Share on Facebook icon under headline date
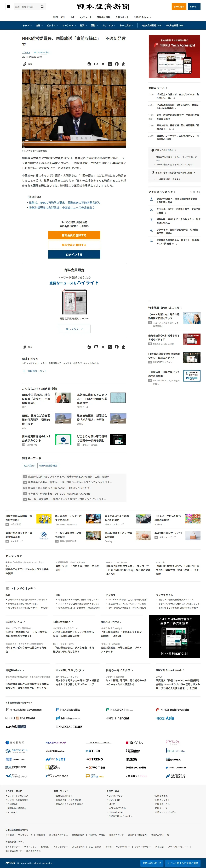206x868 pixels. coord(117,64)
